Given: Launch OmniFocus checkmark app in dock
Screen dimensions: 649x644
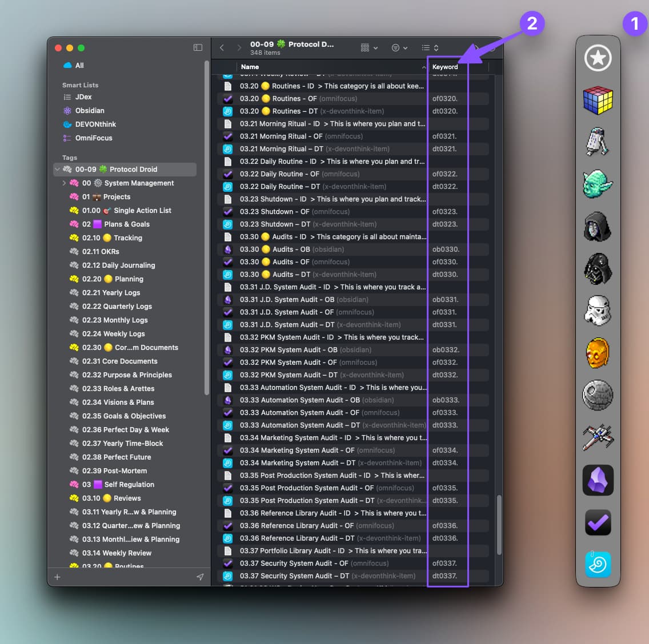Looking at the screenshot, I should 598,522.
